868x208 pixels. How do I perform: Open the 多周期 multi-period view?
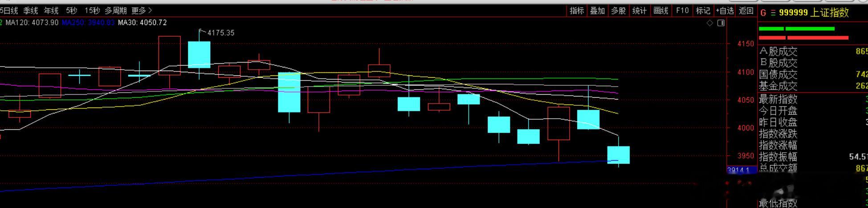click(x=116, y=10)
